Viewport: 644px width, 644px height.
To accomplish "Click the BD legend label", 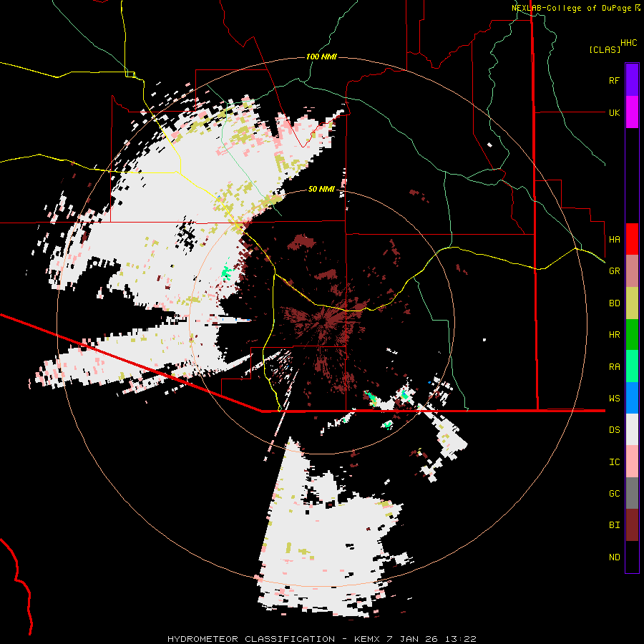I will [x=614, y=303].
